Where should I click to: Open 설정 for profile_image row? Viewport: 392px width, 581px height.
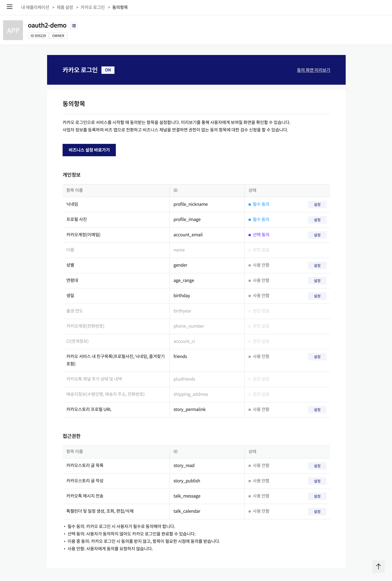click(x=317, y=220)
